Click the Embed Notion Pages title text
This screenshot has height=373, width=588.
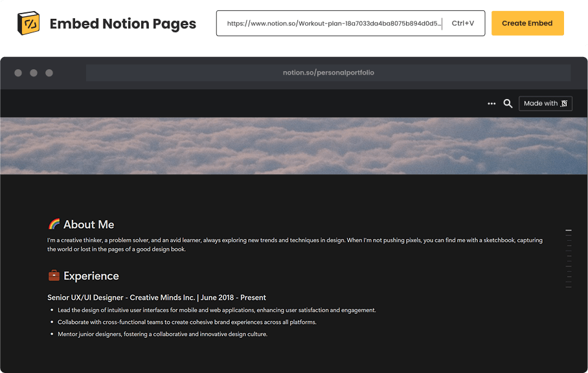[123, 24]
